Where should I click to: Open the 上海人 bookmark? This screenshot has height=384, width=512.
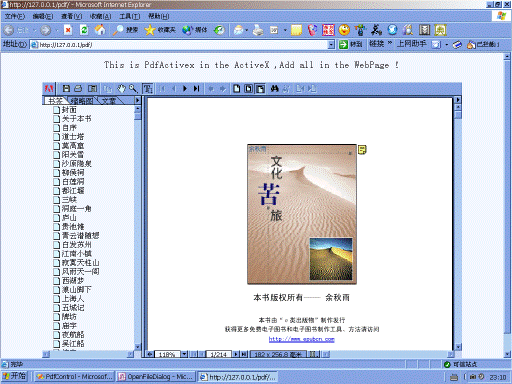pyautogui.click(x=73, y=298)
